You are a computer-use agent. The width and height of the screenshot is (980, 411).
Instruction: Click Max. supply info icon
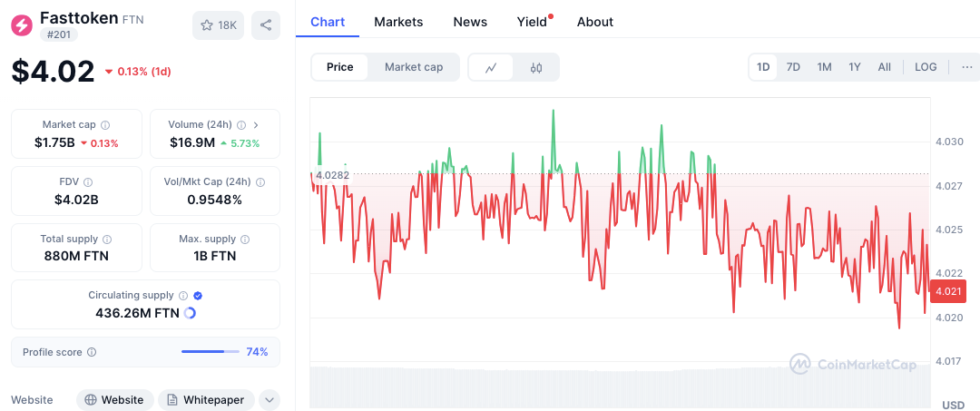(245, 239)
